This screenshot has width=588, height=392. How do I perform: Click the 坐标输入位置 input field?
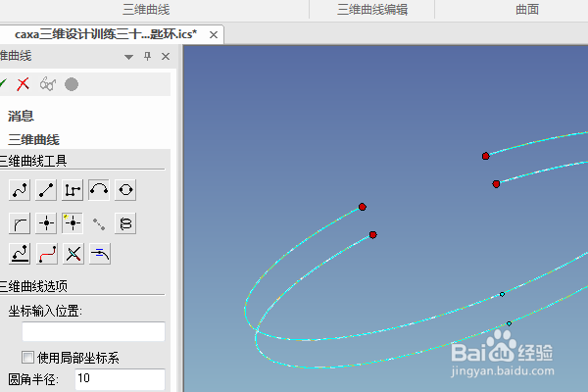(93, 331)
